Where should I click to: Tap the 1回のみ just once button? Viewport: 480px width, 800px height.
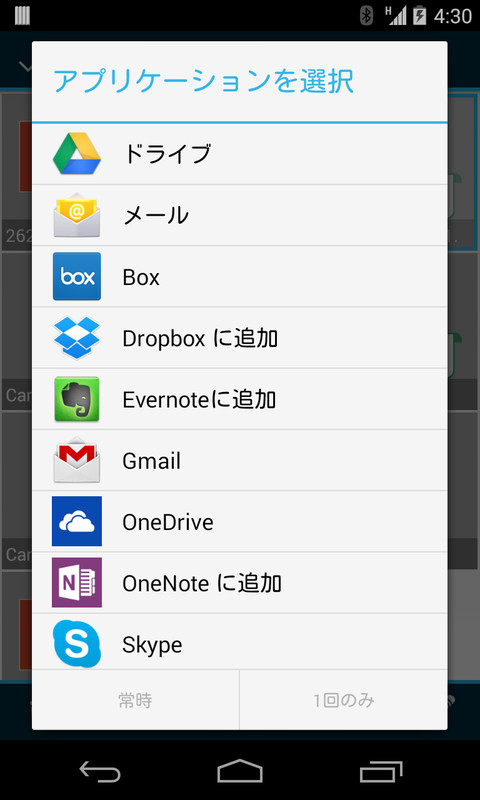343,700
